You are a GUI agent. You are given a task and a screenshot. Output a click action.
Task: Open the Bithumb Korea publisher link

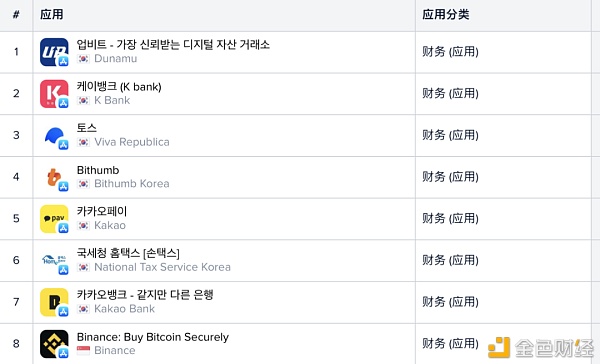point(132,184)
